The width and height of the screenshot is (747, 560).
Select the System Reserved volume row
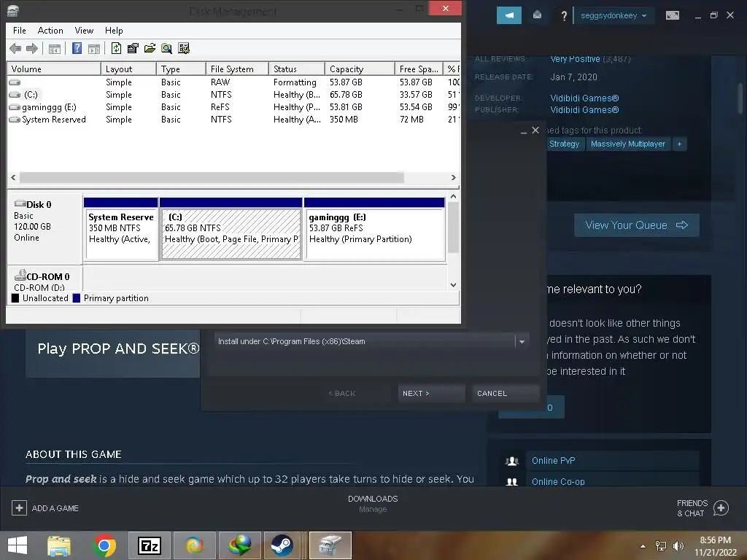pos(233,120)
